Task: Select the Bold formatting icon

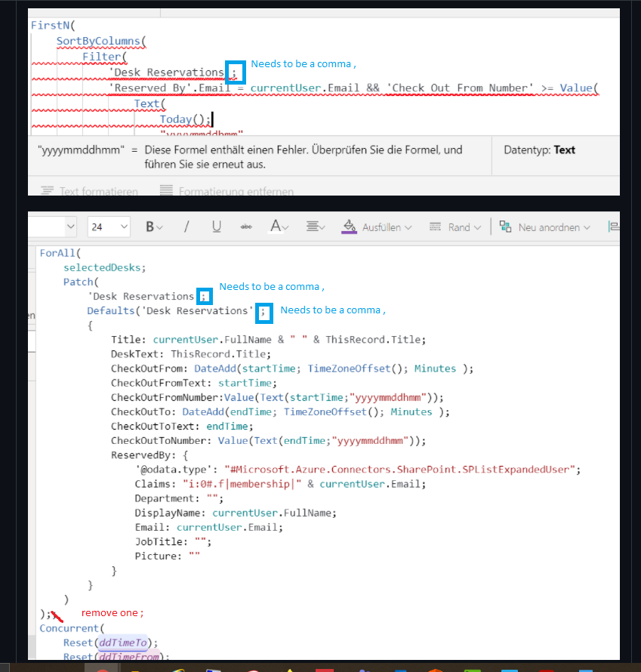Action: pos(149,227)
